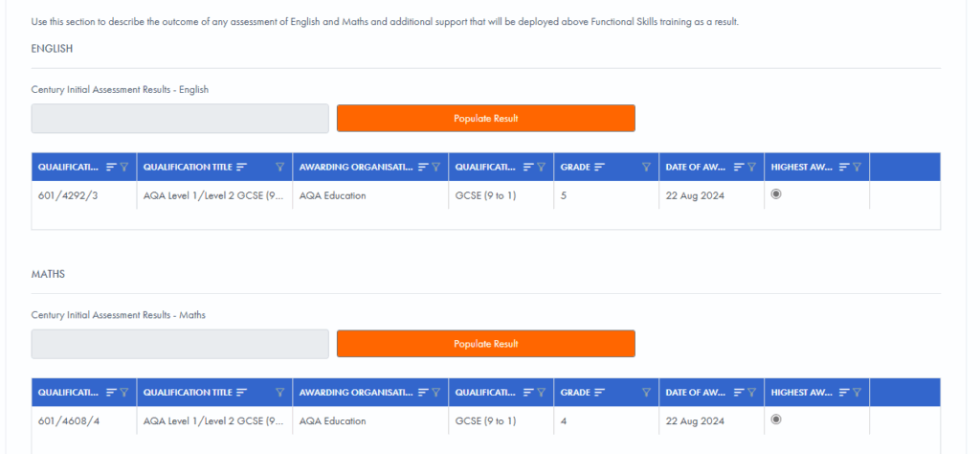
Task: Click Century Initial Assessment Results Maths field
Action: [x=180, y=344]
